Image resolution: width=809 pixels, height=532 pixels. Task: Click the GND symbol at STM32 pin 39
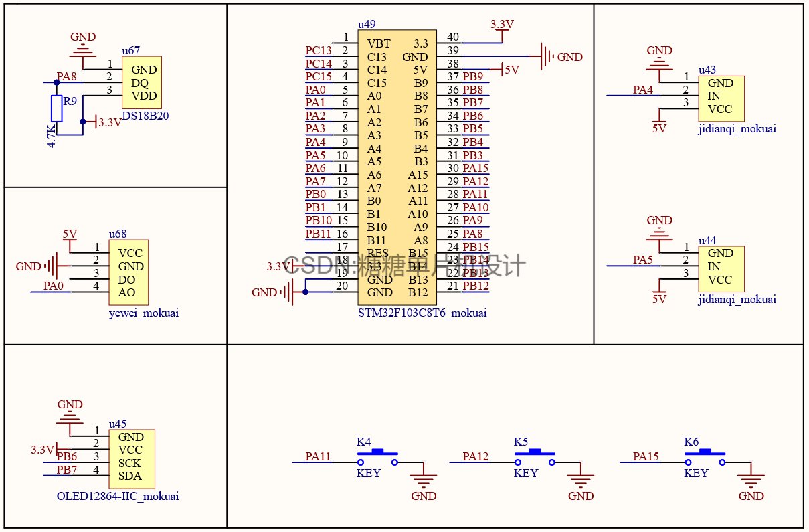[x=561, y=57]
